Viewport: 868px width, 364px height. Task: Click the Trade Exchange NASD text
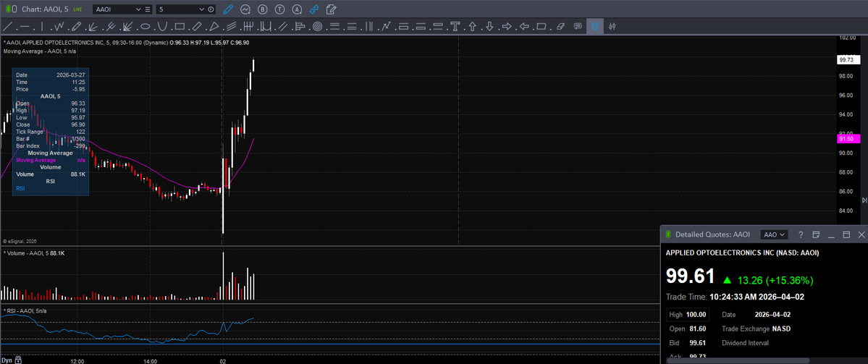757,329
